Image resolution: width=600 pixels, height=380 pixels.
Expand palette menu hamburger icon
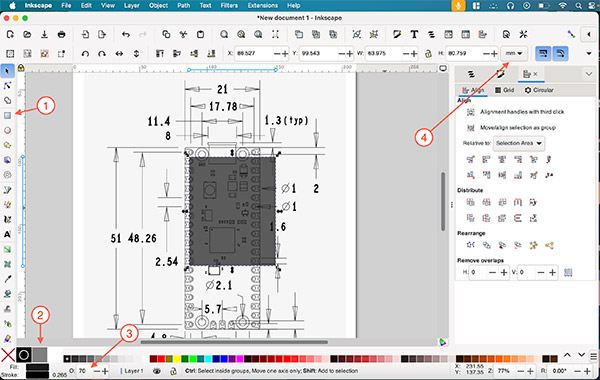tap(593, 356)
